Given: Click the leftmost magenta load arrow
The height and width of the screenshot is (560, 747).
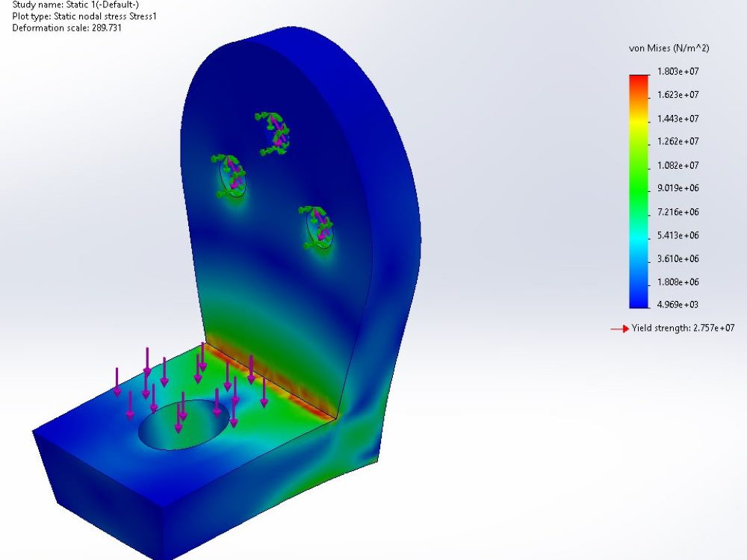Looking at the screenshot, I should pyautogui.click(x=117, y=381).
